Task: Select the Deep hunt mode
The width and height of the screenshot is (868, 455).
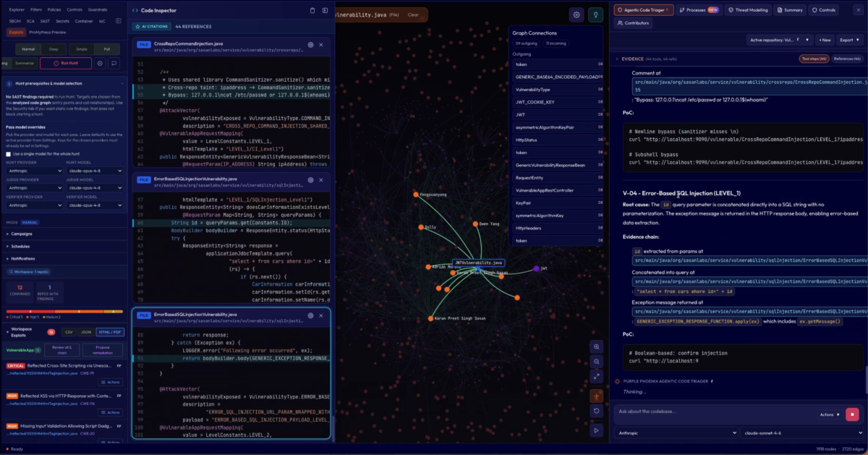Action: click(x=55, y=49)
